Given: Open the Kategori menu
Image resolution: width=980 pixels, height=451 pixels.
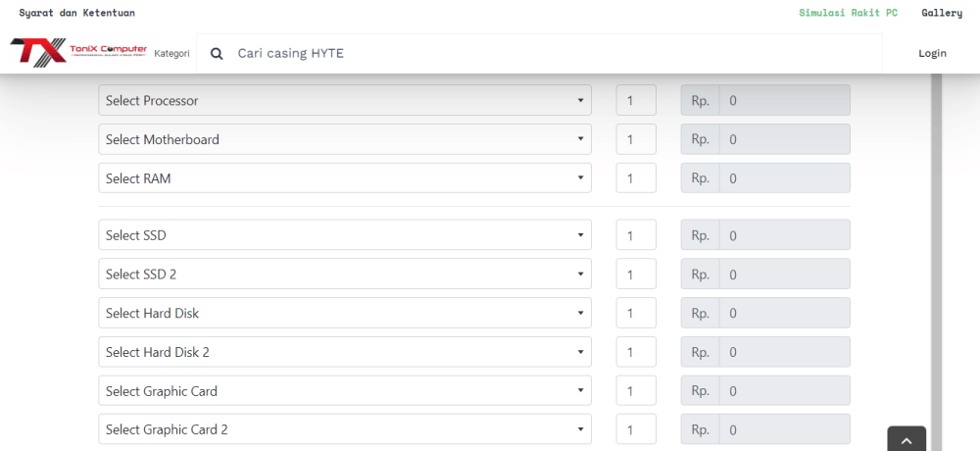Looking at the screenshot, I should [x=171, y=53].
